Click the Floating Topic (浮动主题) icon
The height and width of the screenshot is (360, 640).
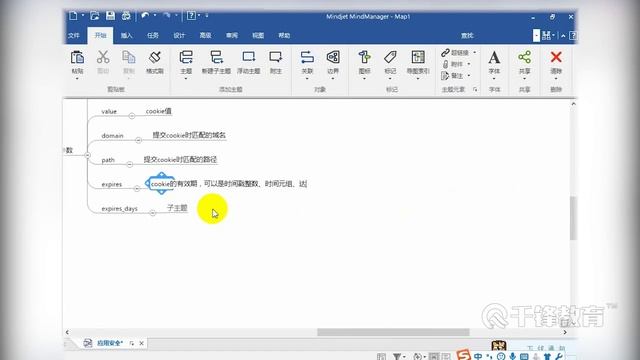click(x=249, y=57)
